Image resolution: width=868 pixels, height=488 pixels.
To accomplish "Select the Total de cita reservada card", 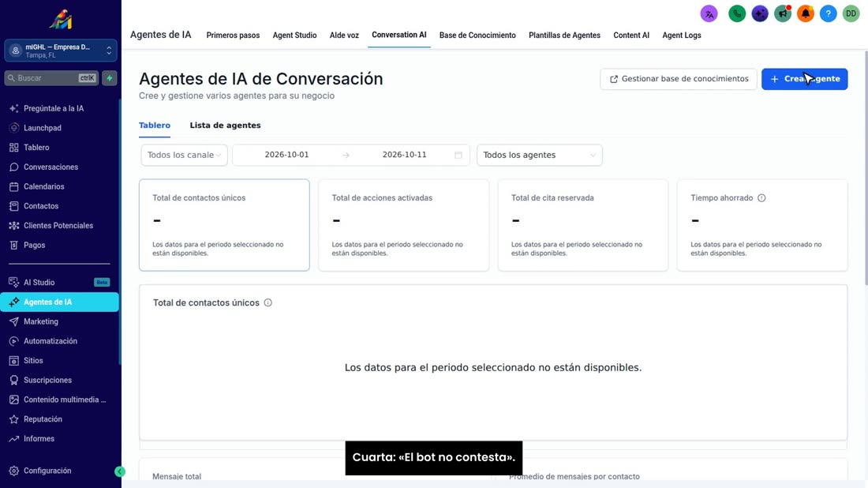I will click(583, 225).
